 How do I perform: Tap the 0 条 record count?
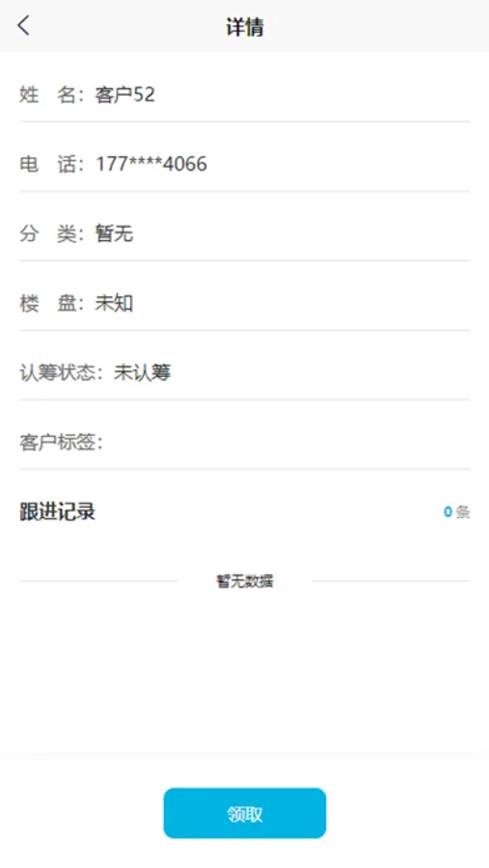pyautogui.click(x=457, y=512)
